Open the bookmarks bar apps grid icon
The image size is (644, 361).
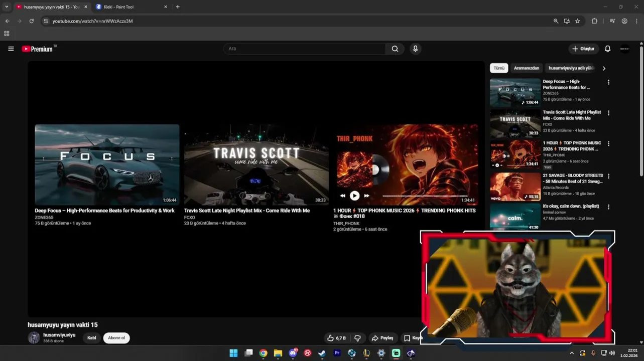point(7,34)
